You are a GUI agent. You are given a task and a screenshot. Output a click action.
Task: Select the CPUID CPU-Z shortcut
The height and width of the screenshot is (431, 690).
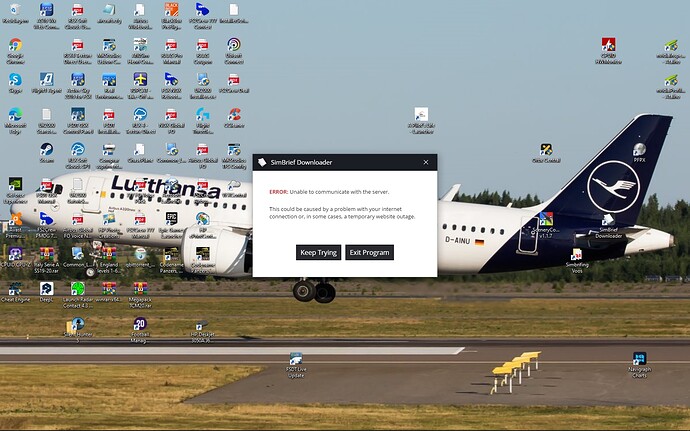[x=15, y=257]
